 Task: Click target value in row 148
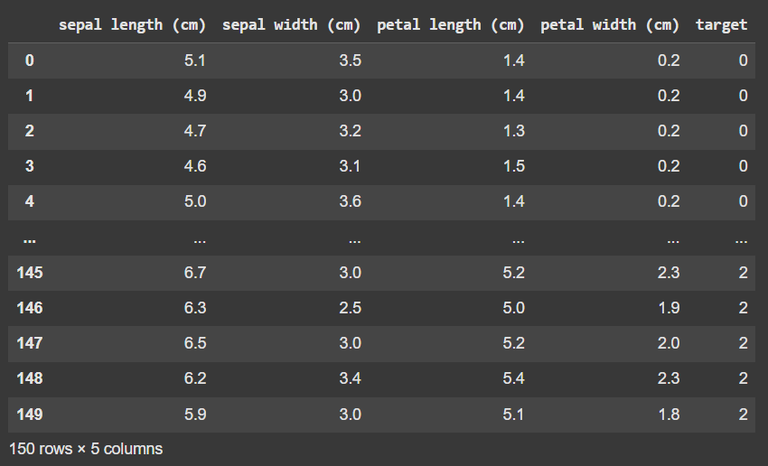tap(743, 378)
